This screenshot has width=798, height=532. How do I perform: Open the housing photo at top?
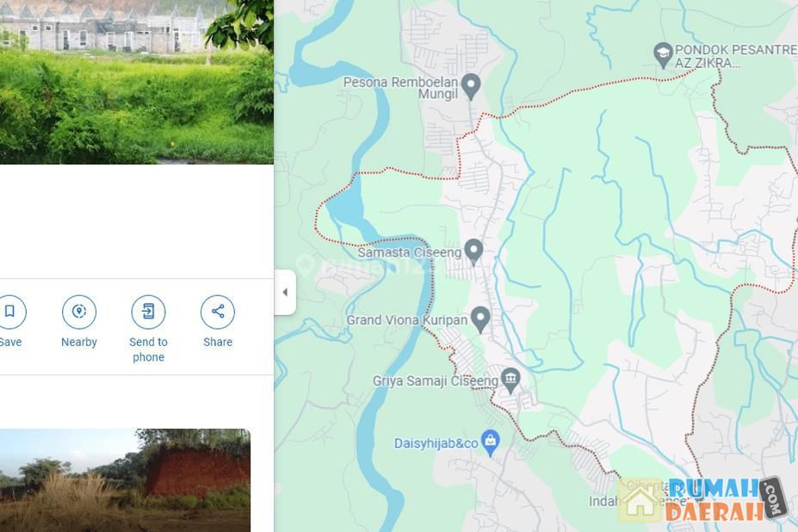(136, 82)
